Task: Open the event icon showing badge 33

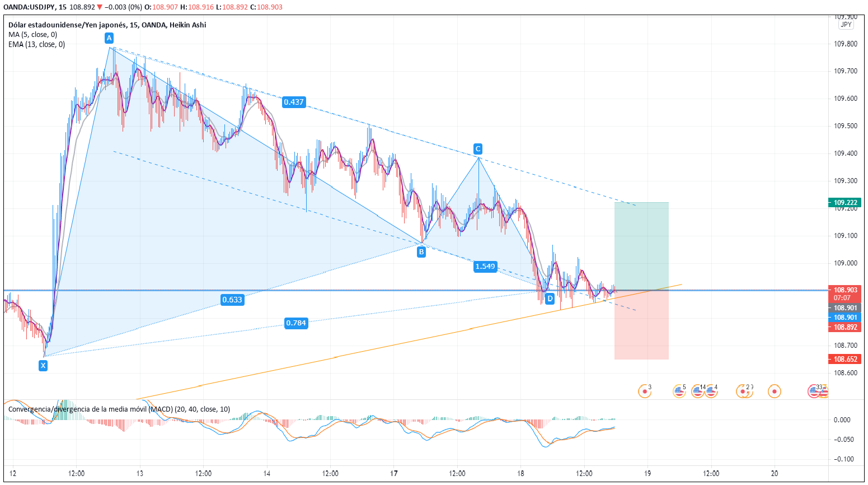Action: point(814,391)
